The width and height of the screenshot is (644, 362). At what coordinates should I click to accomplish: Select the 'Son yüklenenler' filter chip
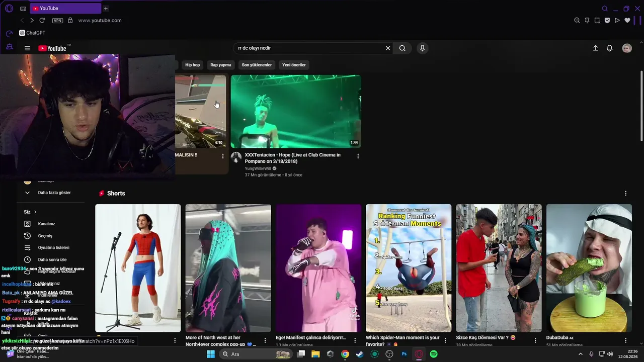(x=257, y=65)
